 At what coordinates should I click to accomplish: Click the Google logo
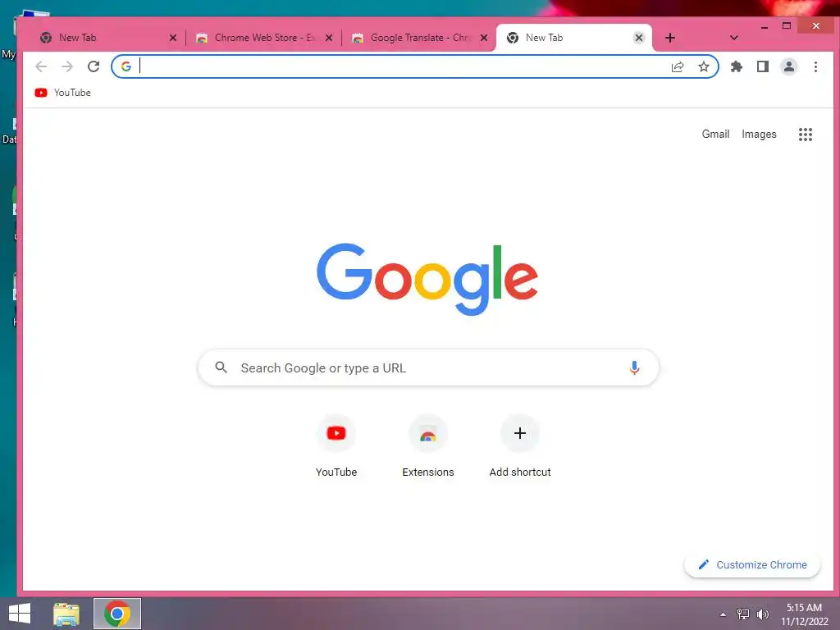click(427, 279)
